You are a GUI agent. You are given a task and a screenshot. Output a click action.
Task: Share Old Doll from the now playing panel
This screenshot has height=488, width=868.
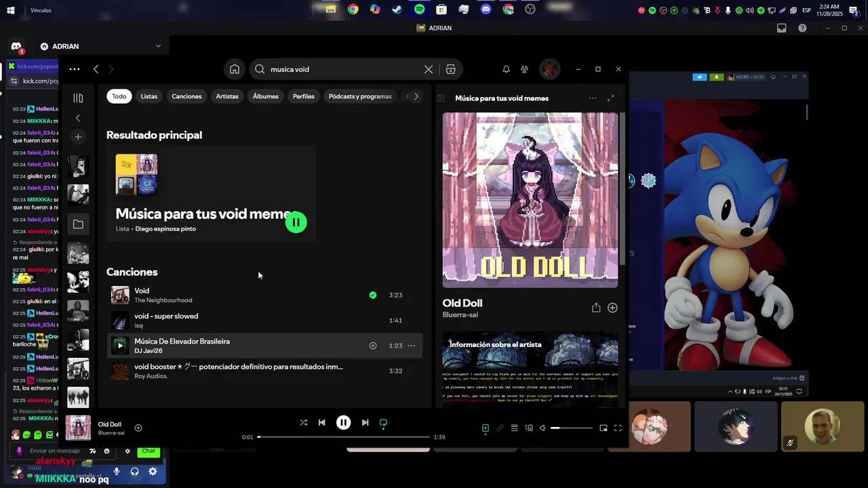[x=596, y=308]
